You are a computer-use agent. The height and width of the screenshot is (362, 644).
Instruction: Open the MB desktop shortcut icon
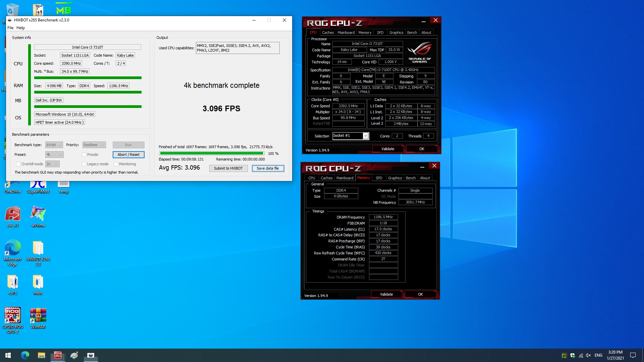(x=63, y=9)
